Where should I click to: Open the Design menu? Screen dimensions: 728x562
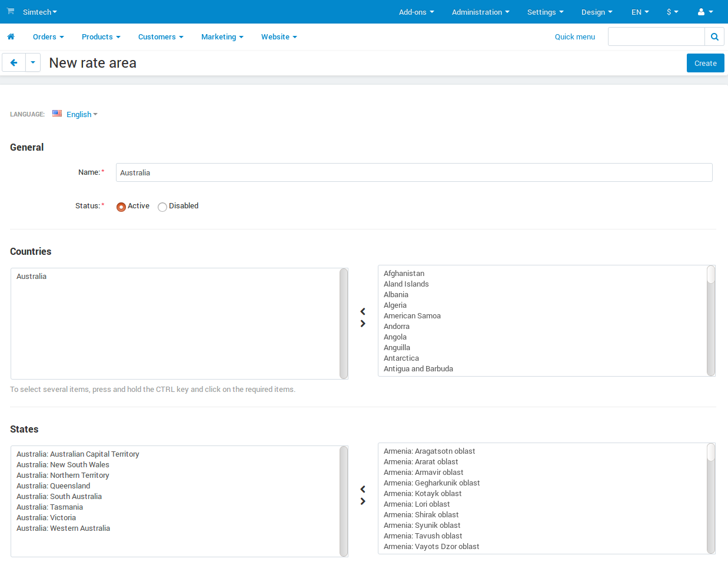(x=597, y=12)
